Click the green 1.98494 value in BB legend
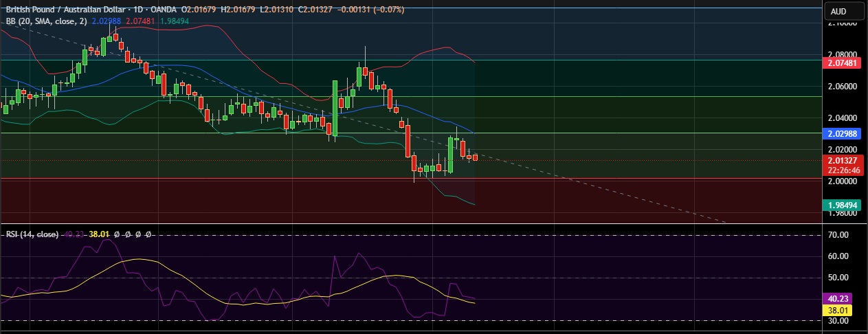This screenshot has height=334, width=868. pos(175,21)
